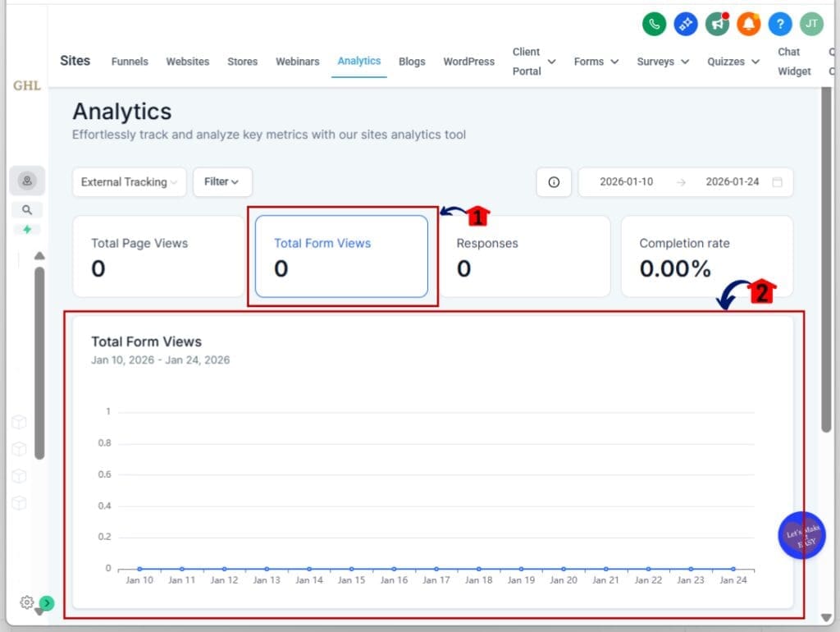The image size is (840, 632).
Task: Click the JT profile avatar icon
Action: 810,24
